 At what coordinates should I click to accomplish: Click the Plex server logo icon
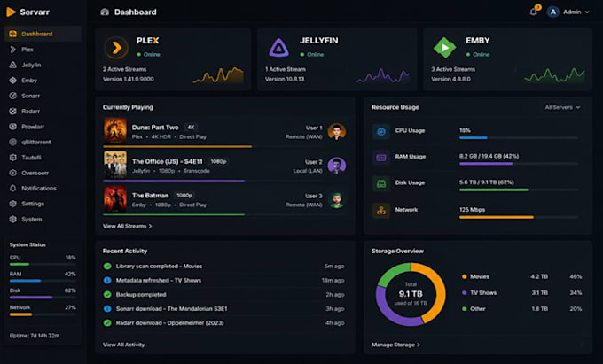pos(116,48)
